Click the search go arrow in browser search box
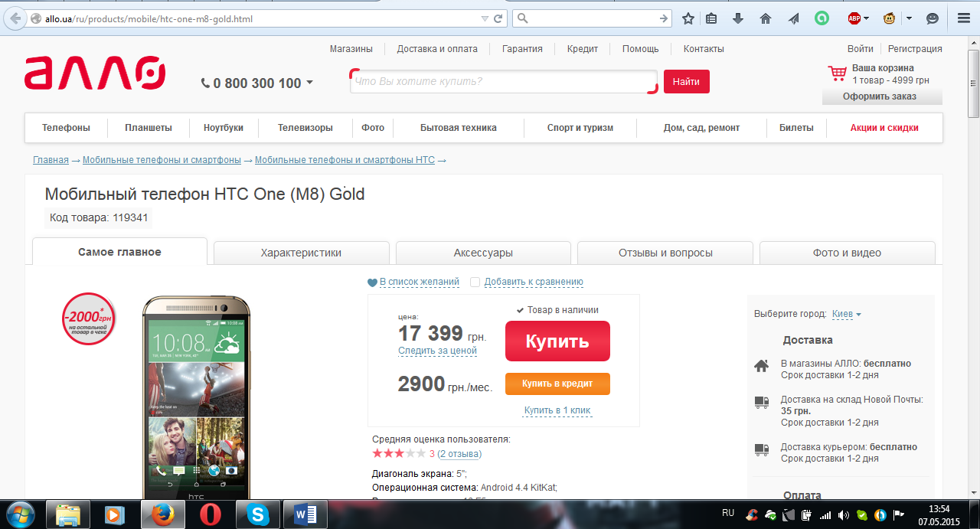980x529 pixels. tap(664, 18)
